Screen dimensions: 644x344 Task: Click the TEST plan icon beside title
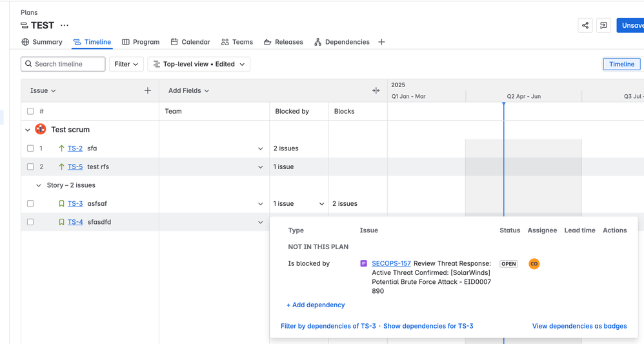tap(25, 25)
